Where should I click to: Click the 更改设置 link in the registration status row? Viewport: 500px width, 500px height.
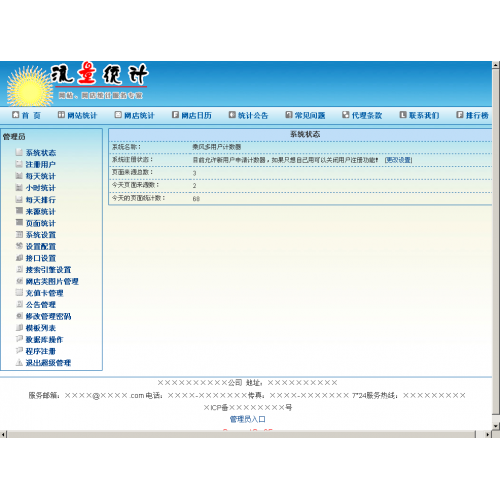(399, 160)
